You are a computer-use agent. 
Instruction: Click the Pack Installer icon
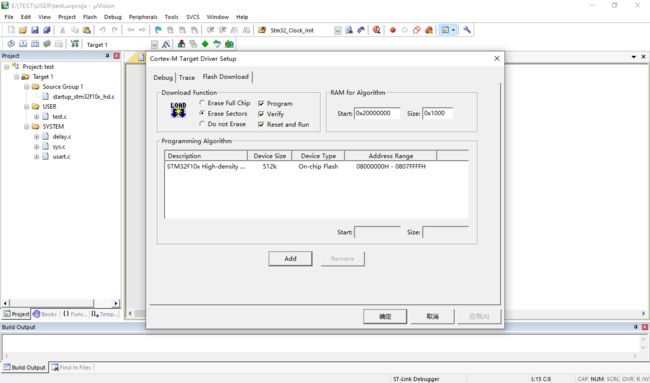(x=229, y=44)
